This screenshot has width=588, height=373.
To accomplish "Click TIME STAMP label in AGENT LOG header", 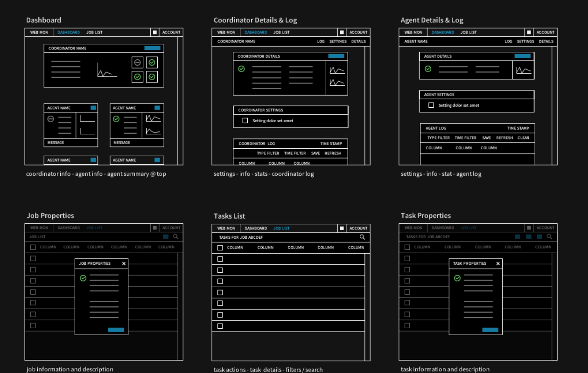I will (x=518, y=128).
